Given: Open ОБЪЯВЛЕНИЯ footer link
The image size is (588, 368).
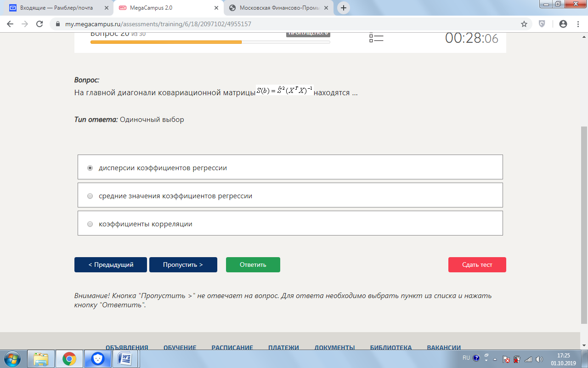Looking at the screenshot, I should [x=127, y=348].
